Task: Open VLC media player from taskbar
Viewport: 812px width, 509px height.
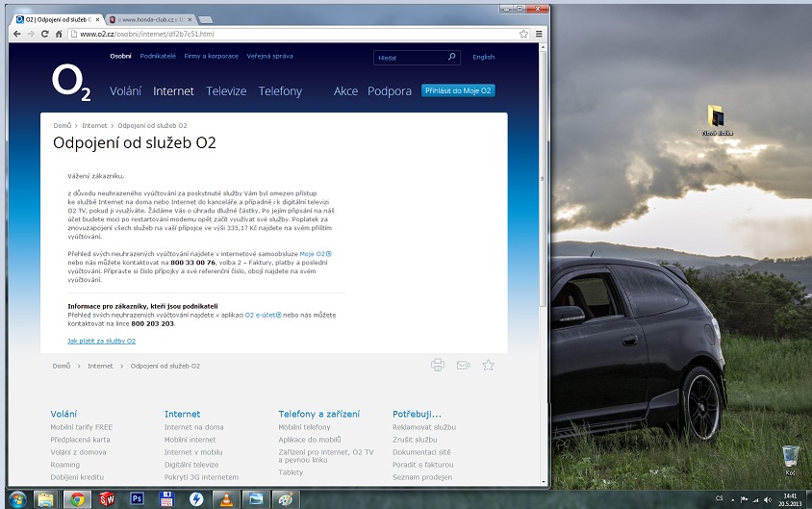Action: point(225,498)
